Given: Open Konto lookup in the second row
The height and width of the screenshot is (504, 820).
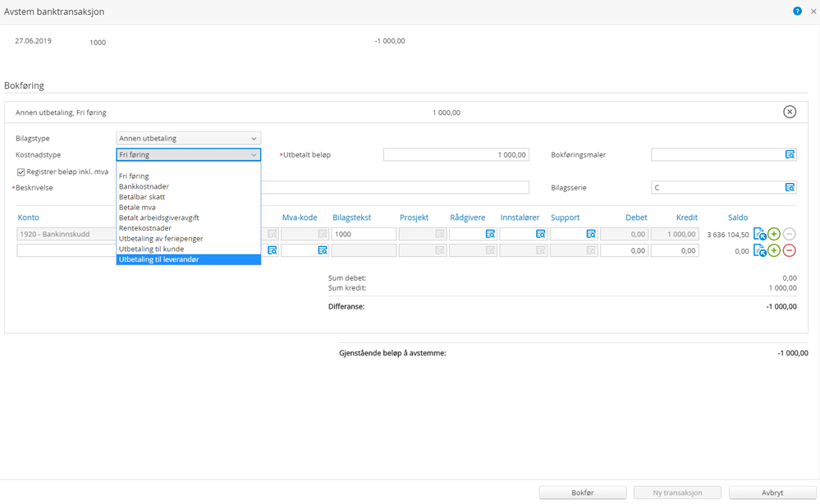Looking at the screenshot, I should coord(273,250).
